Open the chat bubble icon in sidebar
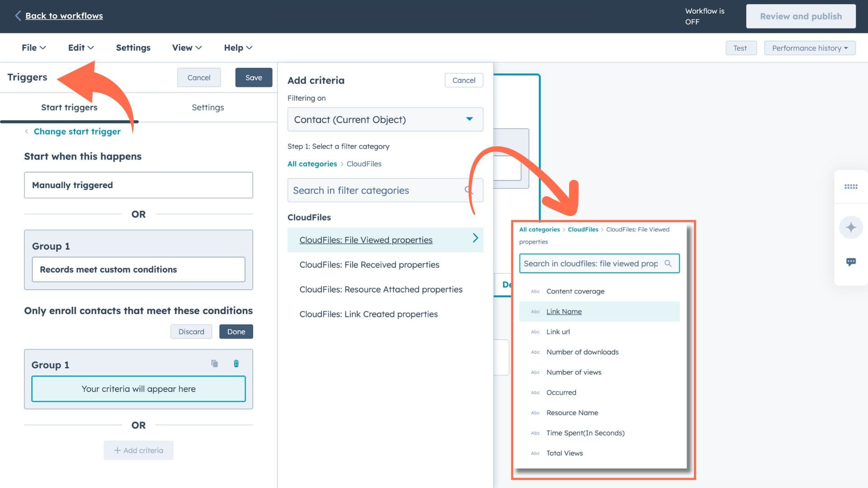 coord(851,262)
